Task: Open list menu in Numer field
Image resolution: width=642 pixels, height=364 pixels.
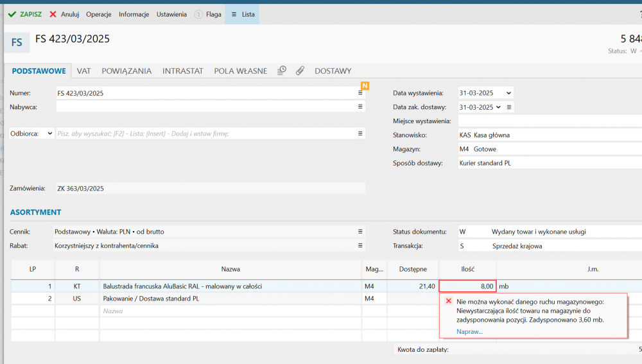Action: pyautogui.click(x=360, y=93)
